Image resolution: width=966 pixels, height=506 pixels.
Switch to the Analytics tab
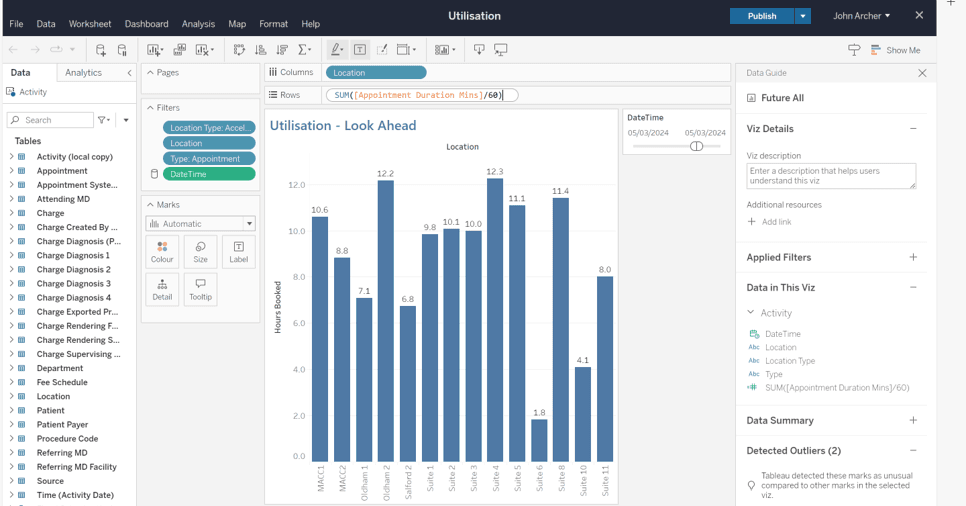pos(83,73)
